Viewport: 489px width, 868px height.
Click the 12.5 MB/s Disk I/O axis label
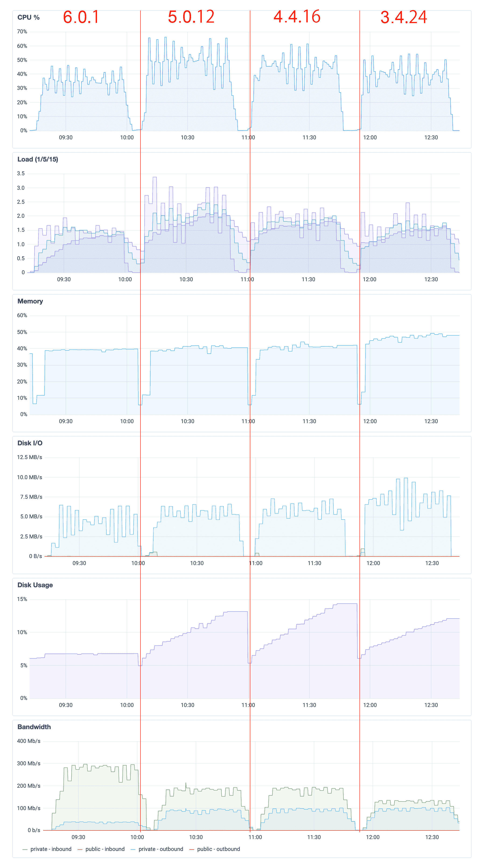(x=30, y=457)
